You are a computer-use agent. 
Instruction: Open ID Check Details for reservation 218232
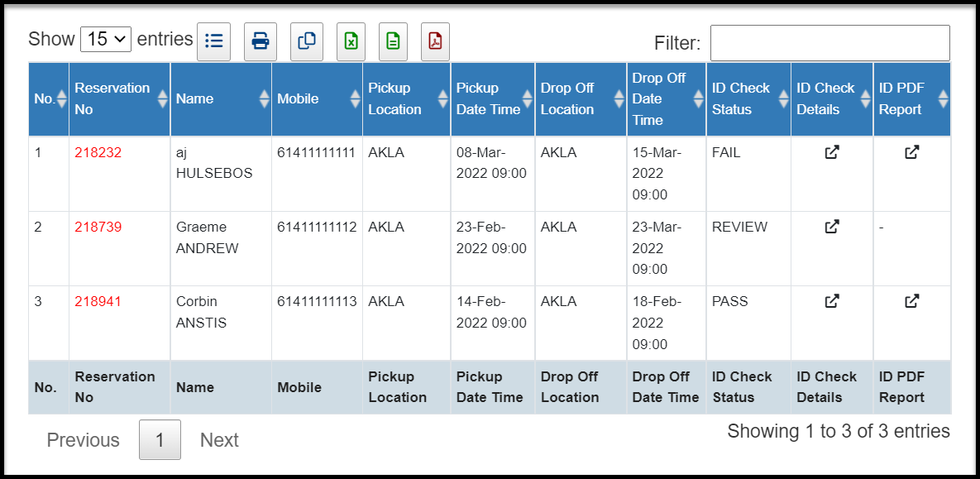(x=832, y=152)
